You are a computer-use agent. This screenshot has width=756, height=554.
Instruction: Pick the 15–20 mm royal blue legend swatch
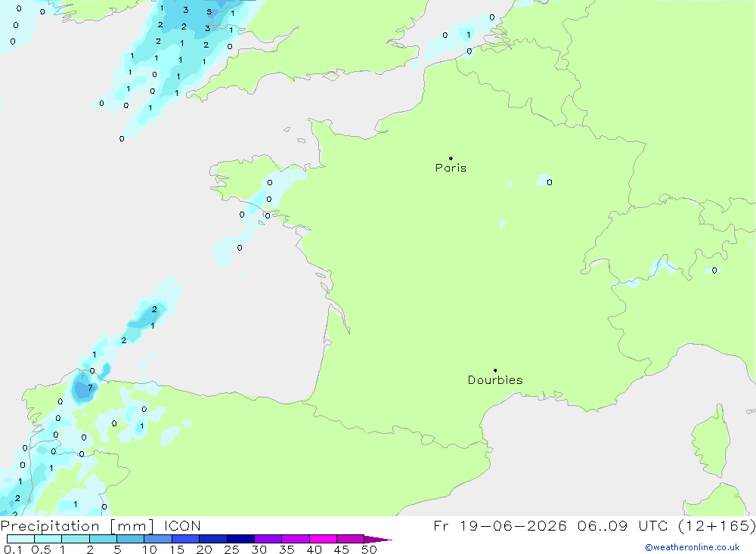[186, 539]
